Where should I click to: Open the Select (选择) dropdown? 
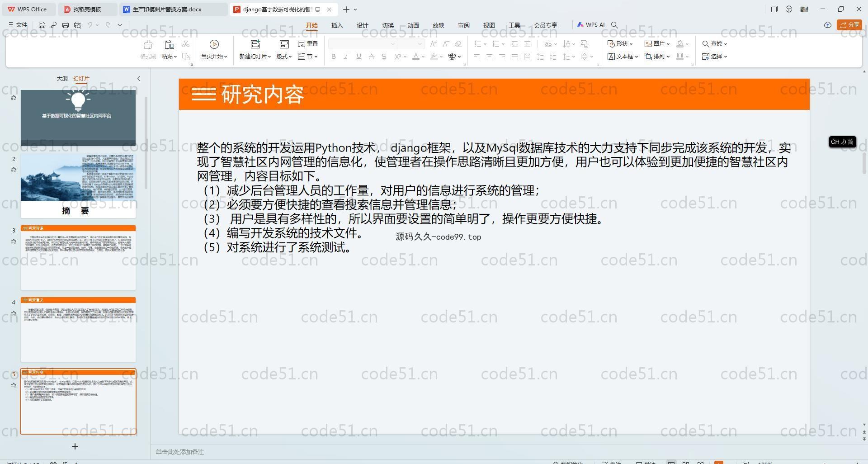(714, 57)
